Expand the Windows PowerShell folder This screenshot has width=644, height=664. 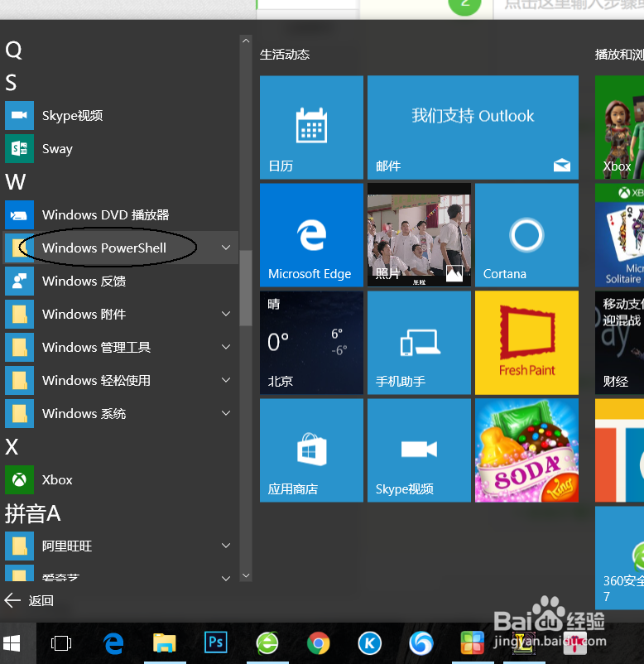click(226, 248)
